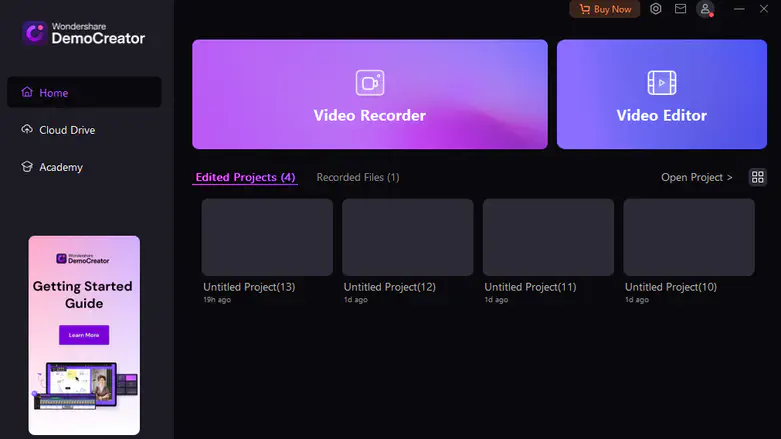Click the DemoCreator logo icon

click(x=35, y=33)
